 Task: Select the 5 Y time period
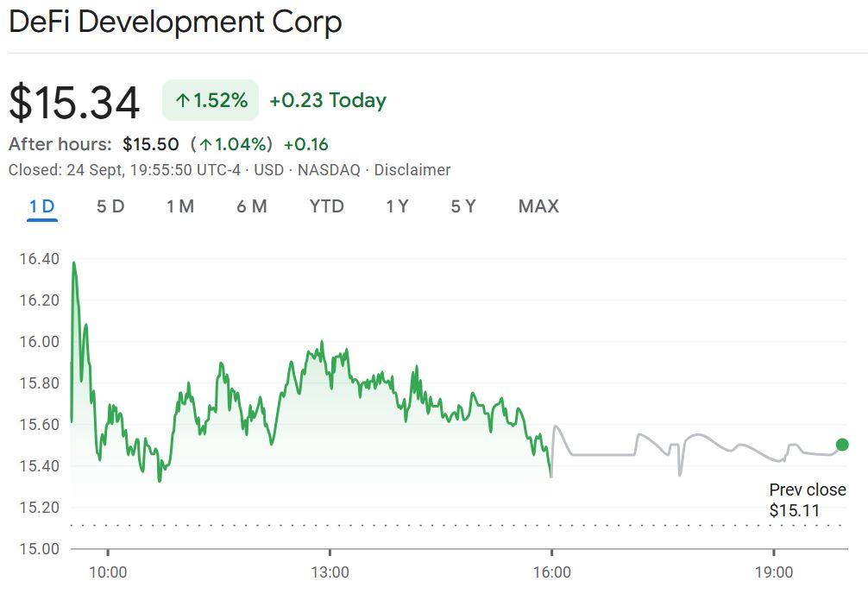[463, 206]
